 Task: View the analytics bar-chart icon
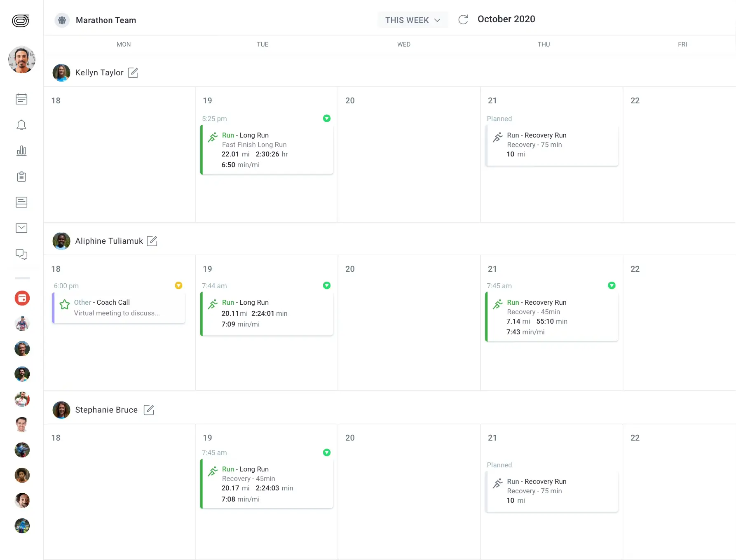pos(21,151)
